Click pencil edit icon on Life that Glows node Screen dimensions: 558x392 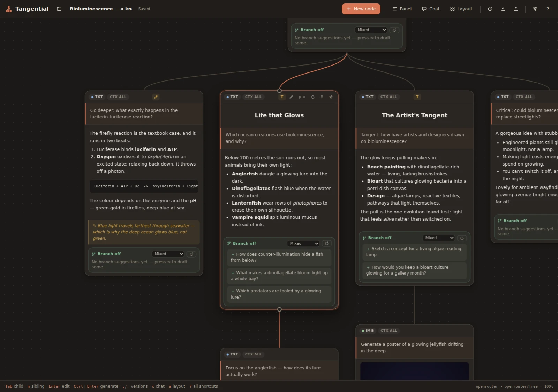(291, 97)
